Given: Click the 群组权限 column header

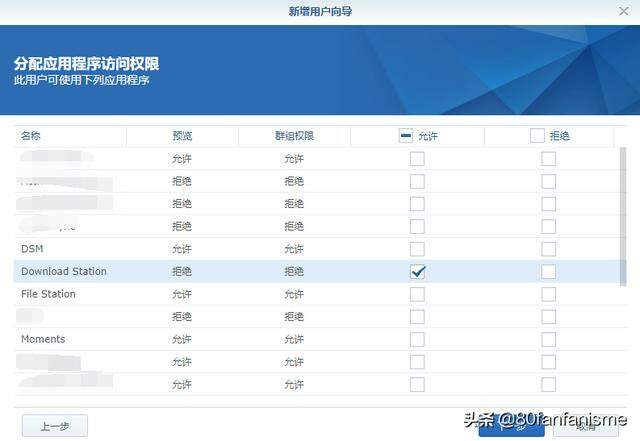Looking at the screenshot, I should click(294, 136).
